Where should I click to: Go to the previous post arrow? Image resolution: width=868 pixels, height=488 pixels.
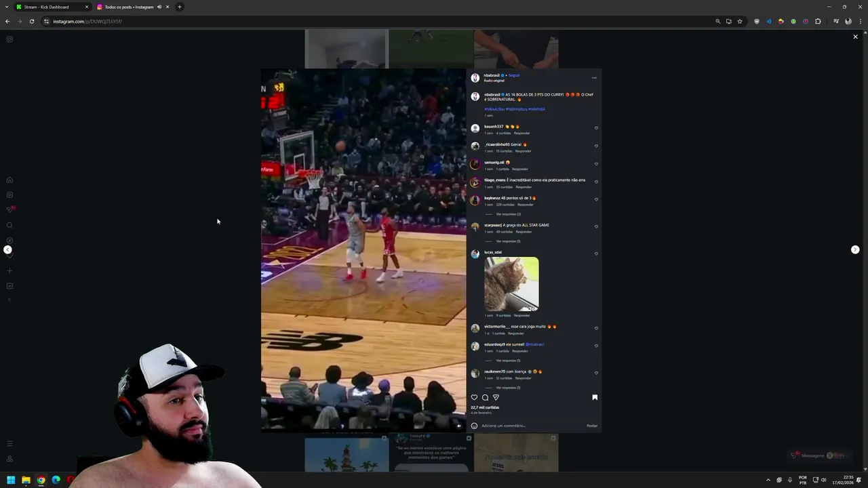pyautogui.click(x=7, y=249)
